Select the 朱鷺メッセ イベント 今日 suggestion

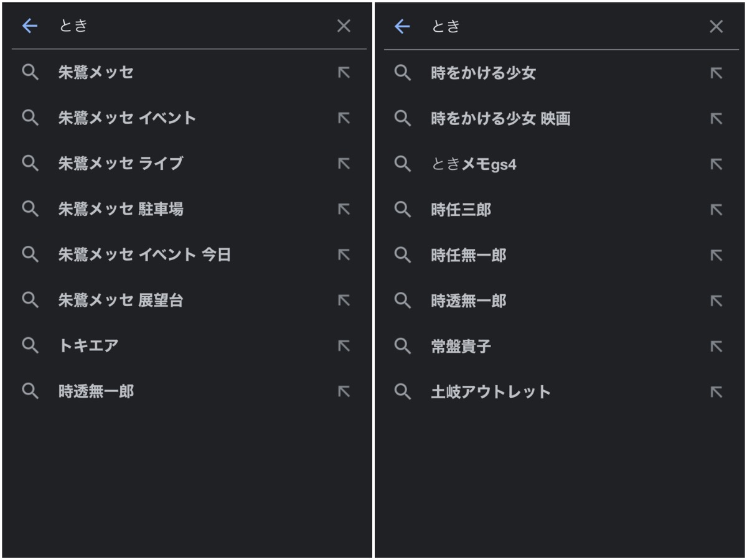(144, 254)
